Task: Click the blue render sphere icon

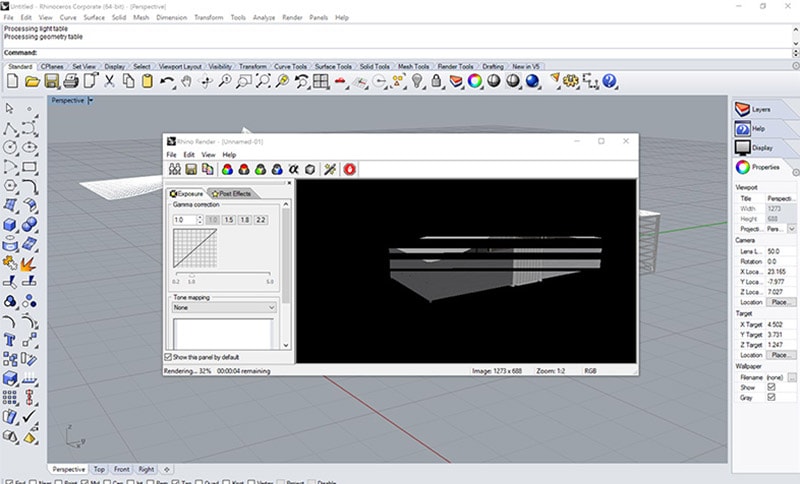Action: [x=532, y=81]
